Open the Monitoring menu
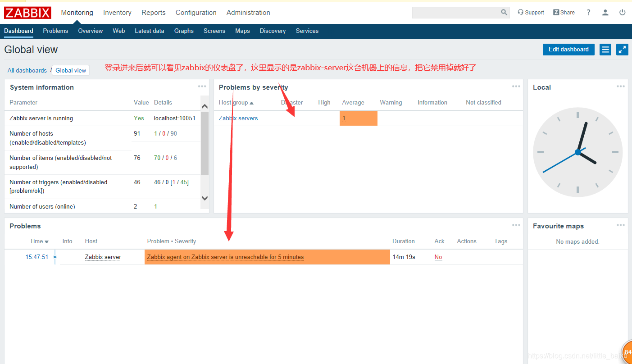632x364 pixels. (x=77, y=13)
